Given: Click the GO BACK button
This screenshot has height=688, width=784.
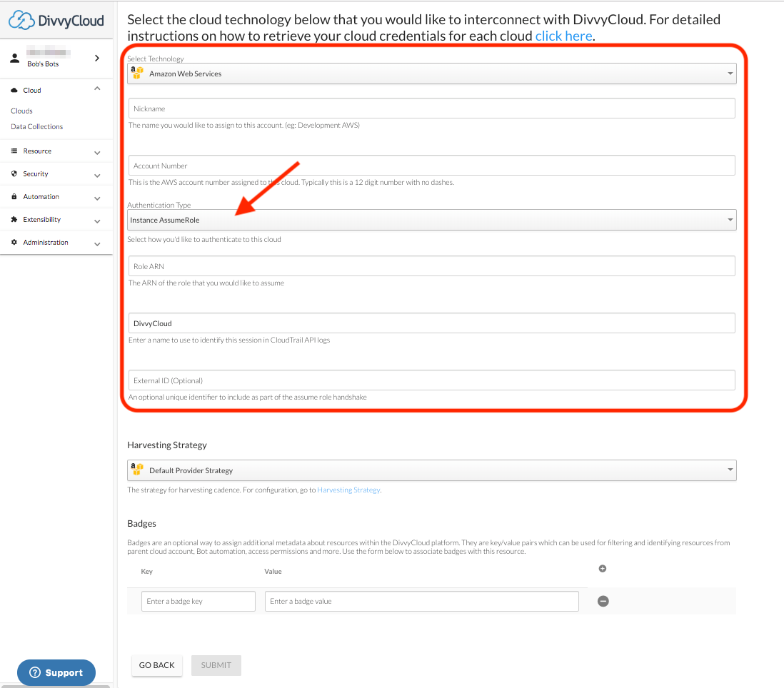Looking at the screenshot, I should point(157,665).
